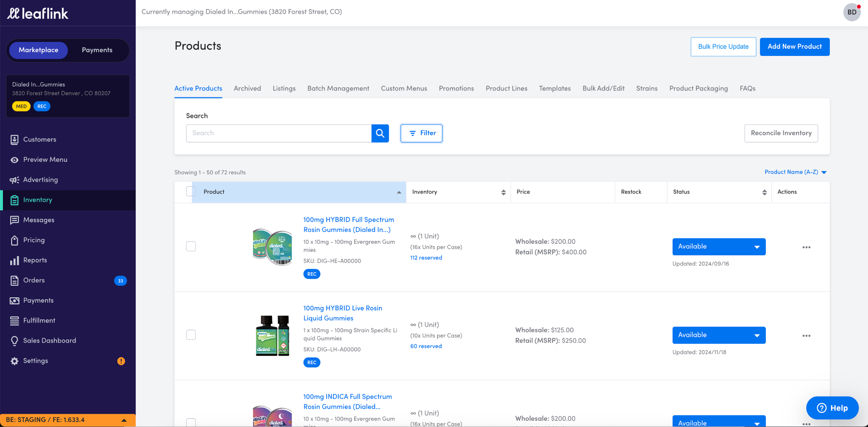Open Product Name (A-Z) sort dropdown
The height and width of the screenshot is (427, 868).
pos(796,172)
